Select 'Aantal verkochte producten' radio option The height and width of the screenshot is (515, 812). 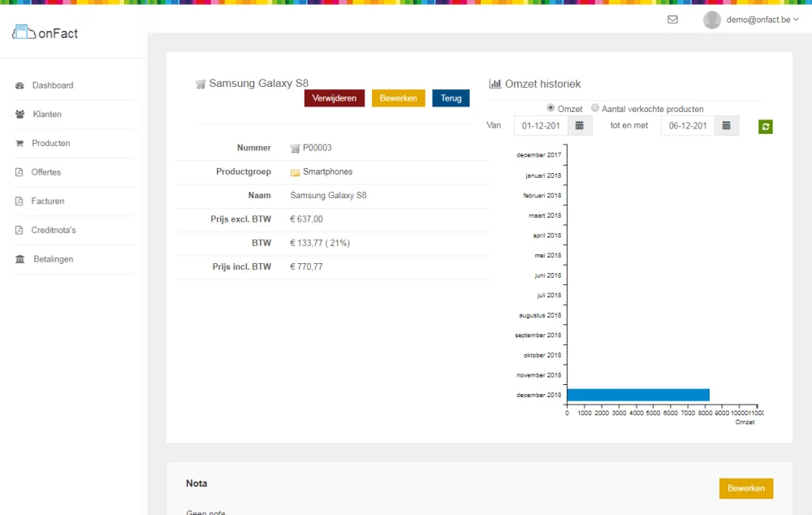click(595, 108)
